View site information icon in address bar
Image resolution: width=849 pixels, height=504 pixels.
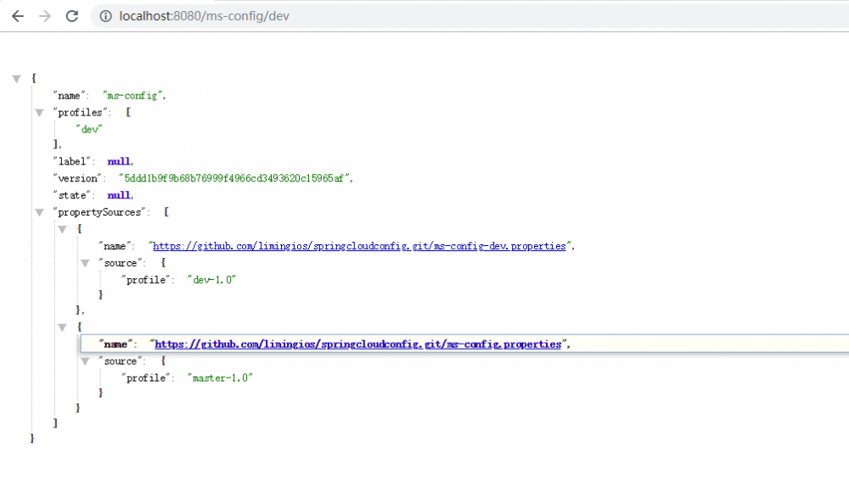tap(105, 16)
